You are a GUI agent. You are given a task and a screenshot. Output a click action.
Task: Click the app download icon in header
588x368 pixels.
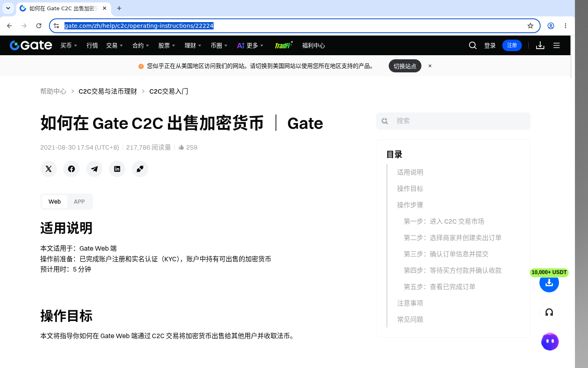pos(540,45)
